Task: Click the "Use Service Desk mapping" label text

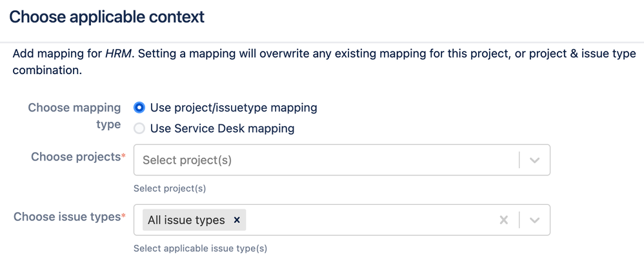Action: click(x=222, y=129)
